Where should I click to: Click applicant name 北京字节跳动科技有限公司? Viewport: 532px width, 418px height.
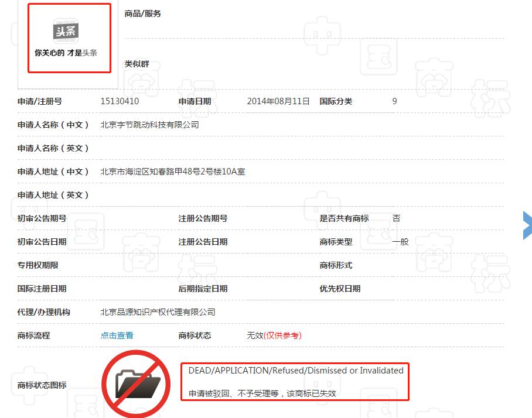tap(150, 125)
